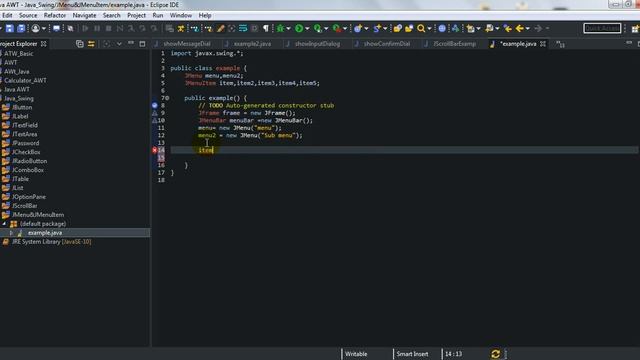Viewport: 640px width, 360px height.
Task: Click the warning marker on line 10
Action: (x=155, y=120)
